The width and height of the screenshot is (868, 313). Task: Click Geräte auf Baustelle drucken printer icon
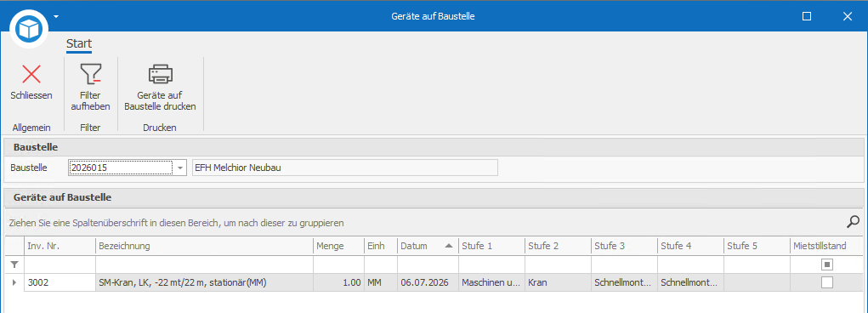click(160, 74)
